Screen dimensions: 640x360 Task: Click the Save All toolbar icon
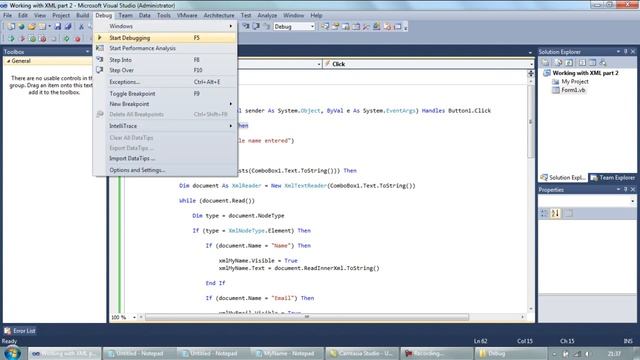point(68,27)
